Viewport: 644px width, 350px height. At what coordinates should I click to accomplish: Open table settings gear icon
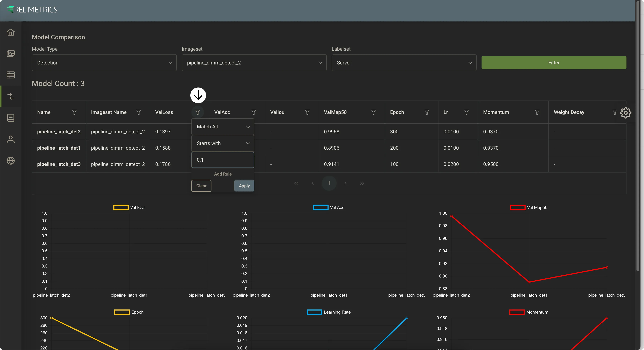626,113
